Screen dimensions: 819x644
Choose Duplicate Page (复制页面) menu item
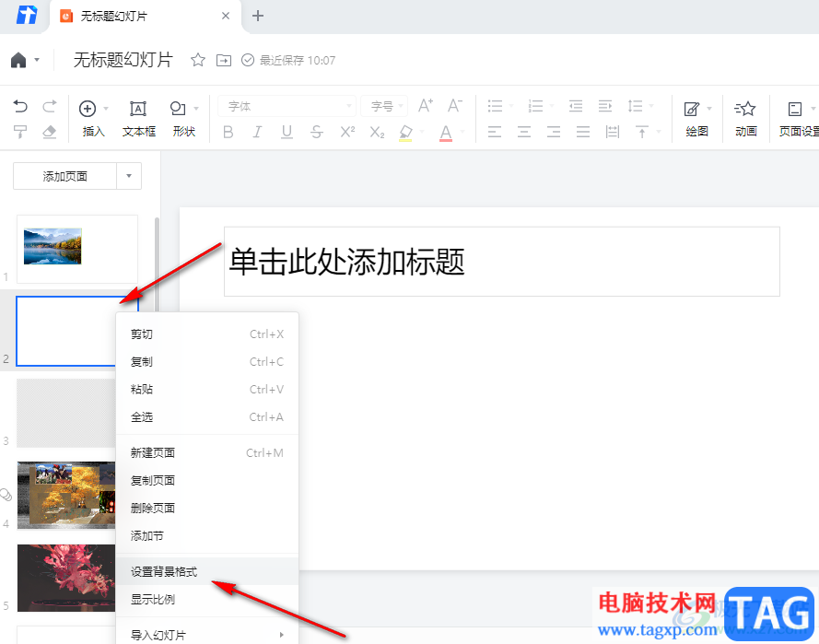pyautogui.click(x=207, y=481)
